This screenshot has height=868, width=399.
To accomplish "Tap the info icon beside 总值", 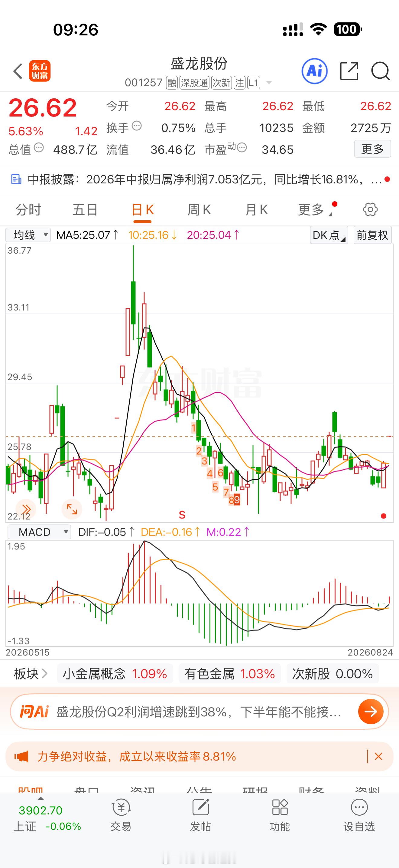I will pos(39,148).
